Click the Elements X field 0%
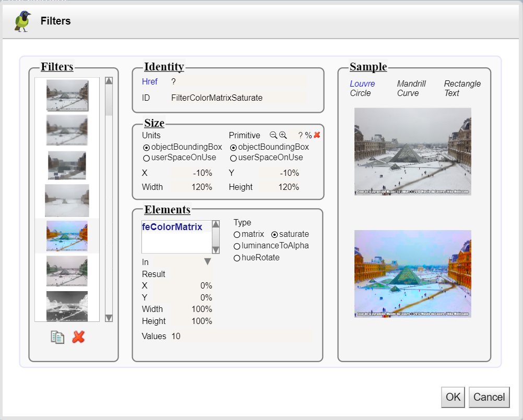Viewport: 523px width, 420px height. point(183,286)
